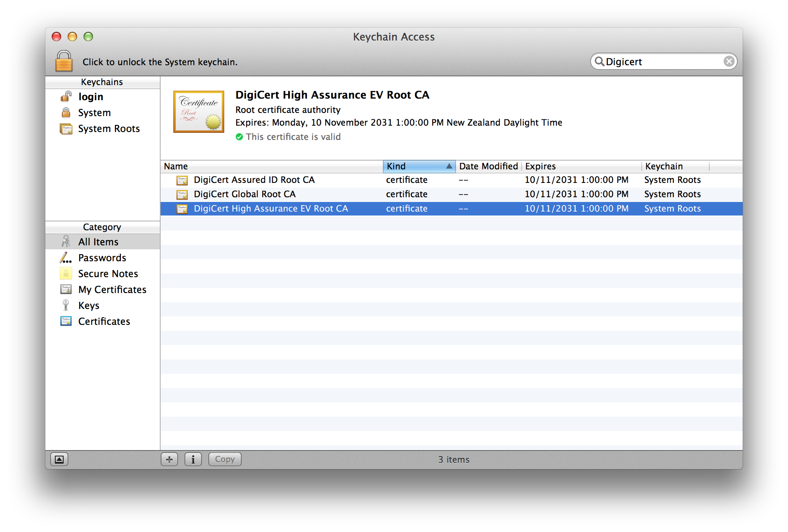788x532 pixels.
Task: Sort list by Date Modified column
Action: [489, 166]
